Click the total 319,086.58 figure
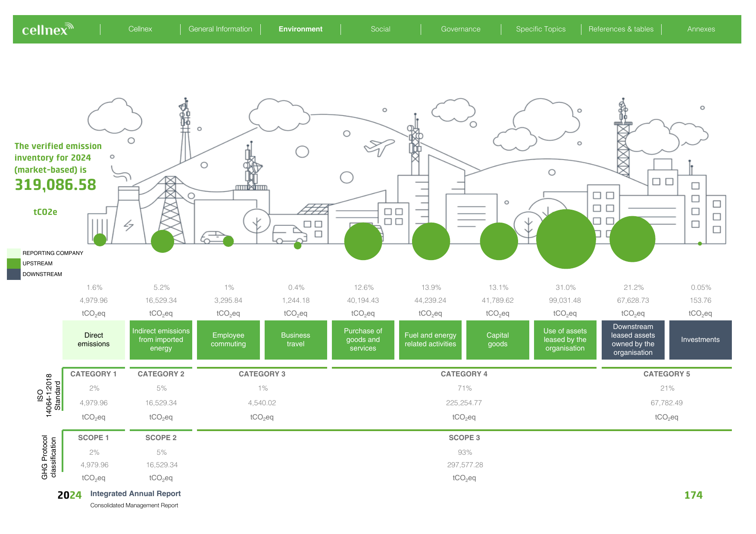756x534 pixels. 56,185
